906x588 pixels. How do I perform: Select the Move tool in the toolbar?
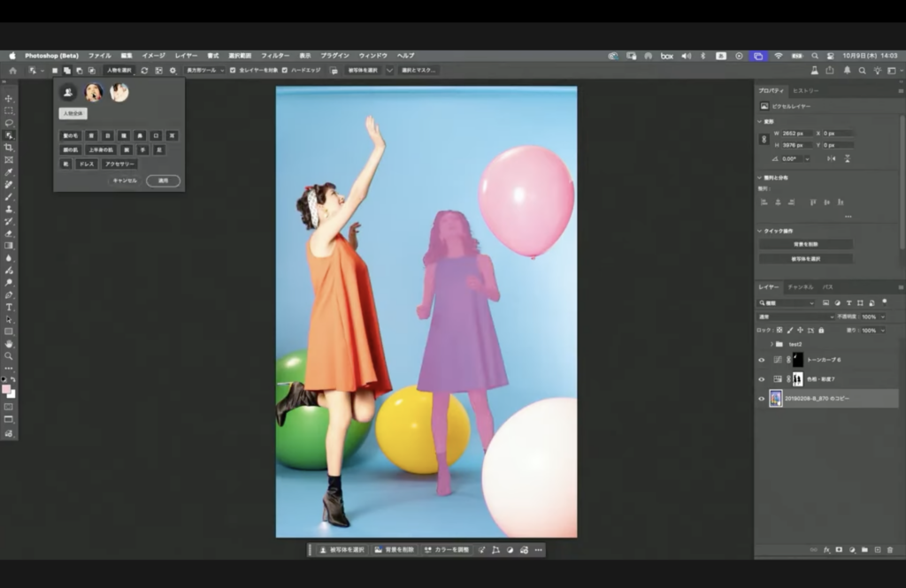(x=9, y=98)
